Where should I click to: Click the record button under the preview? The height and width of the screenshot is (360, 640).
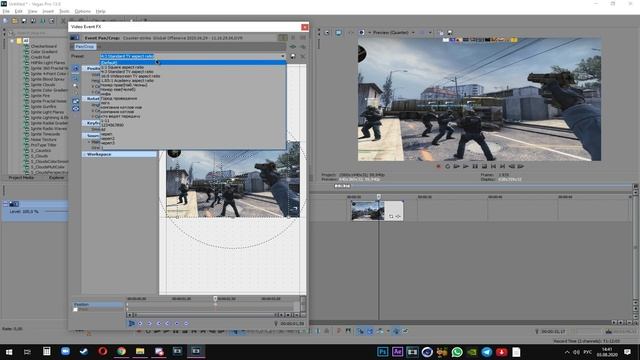click(438, 167)
